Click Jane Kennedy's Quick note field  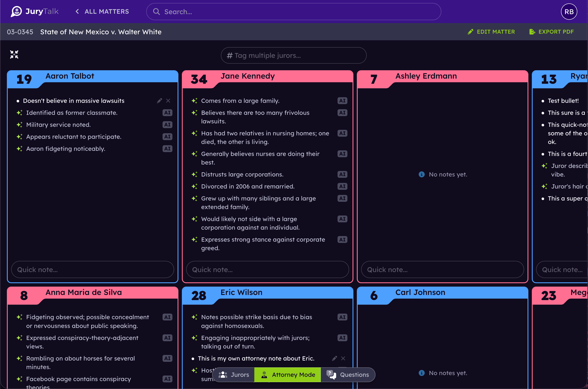(267, 269)
